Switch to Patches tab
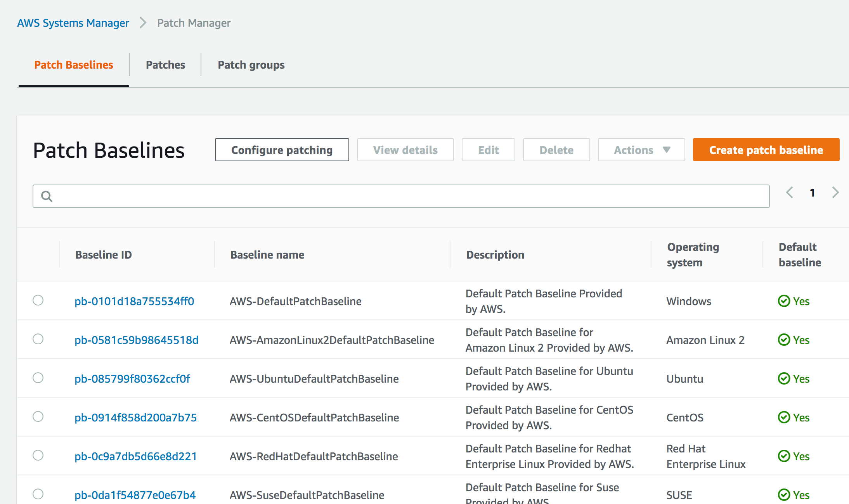Image resolution: width=849 pixels, height=504 pixels. tap(165, 65)
